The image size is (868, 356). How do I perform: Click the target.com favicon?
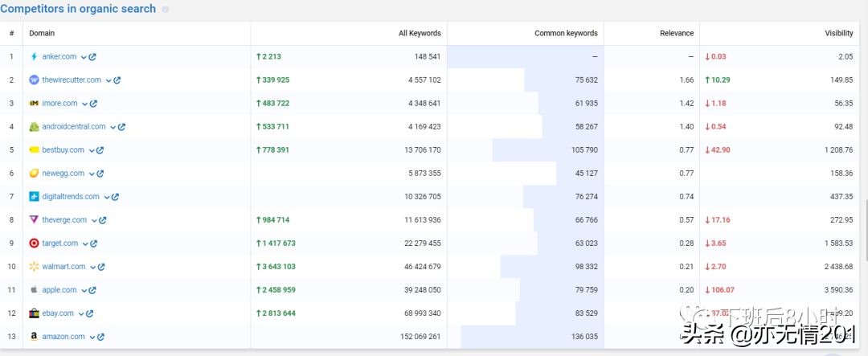coord(34,243)
